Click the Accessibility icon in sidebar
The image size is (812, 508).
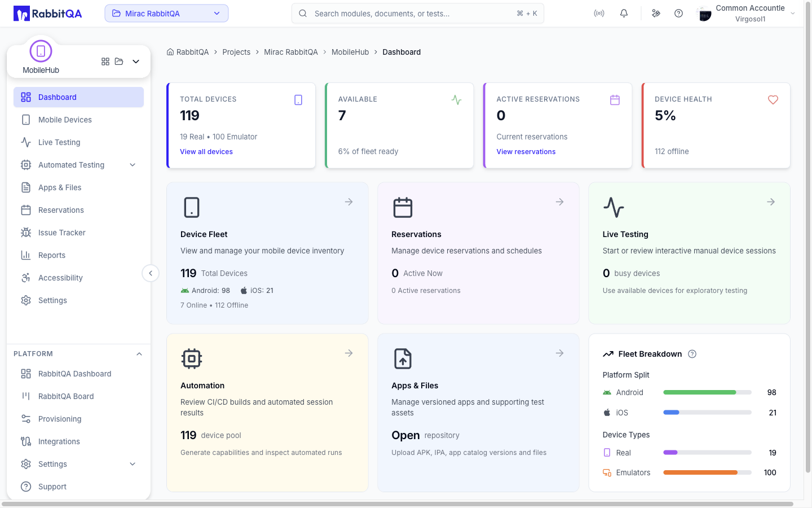click(26, 278)
